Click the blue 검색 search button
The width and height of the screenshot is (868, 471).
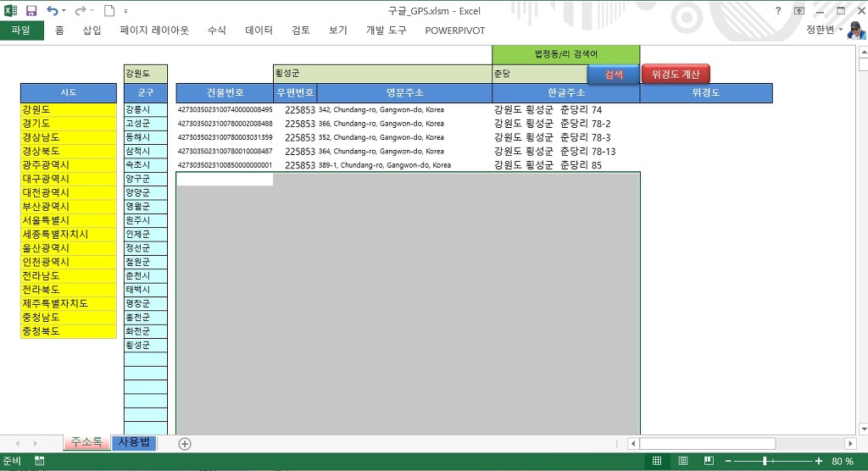(x=614, y=75)
